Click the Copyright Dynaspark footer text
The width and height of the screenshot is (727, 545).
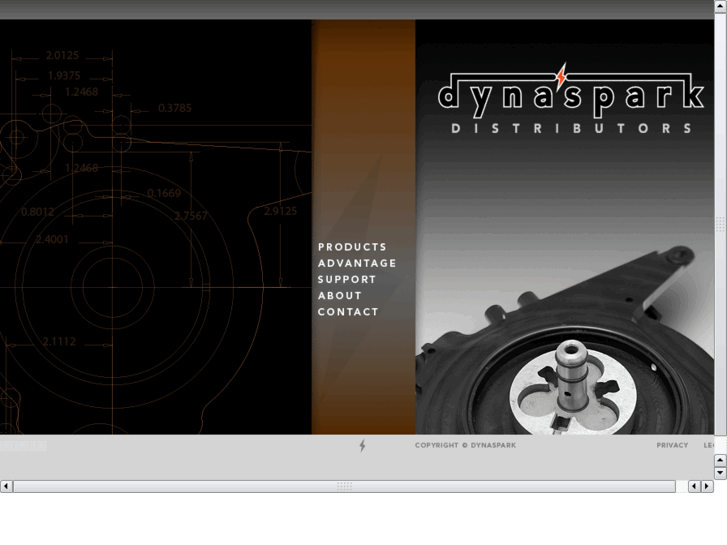(465, 445)
